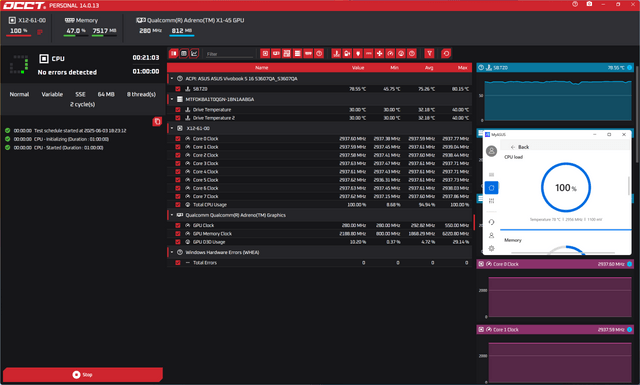
Task: Collapse the X12-61-00 sensor group
Action: (172, 128)
